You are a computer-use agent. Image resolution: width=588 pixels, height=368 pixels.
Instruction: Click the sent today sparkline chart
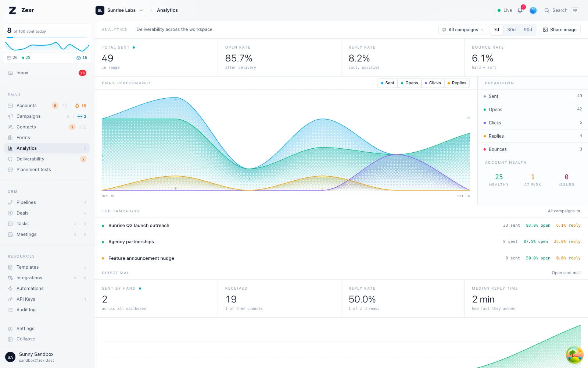click(x=47, y=46)
